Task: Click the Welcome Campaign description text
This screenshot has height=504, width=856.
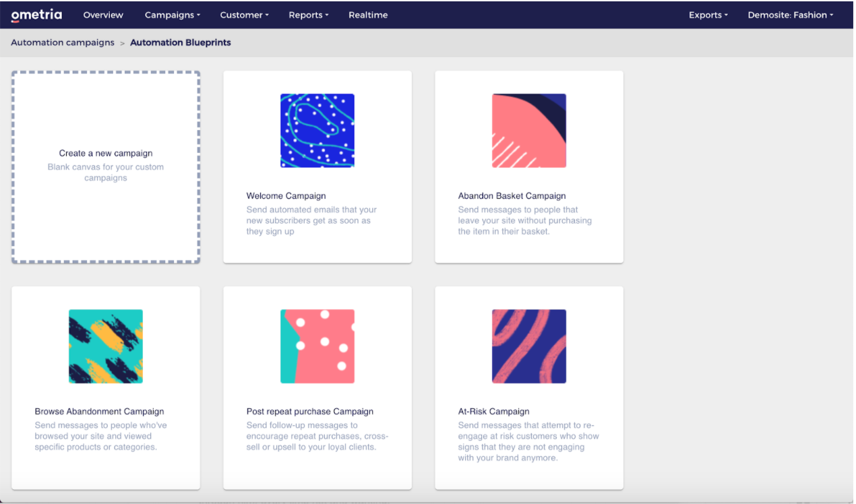Action: 311,220
